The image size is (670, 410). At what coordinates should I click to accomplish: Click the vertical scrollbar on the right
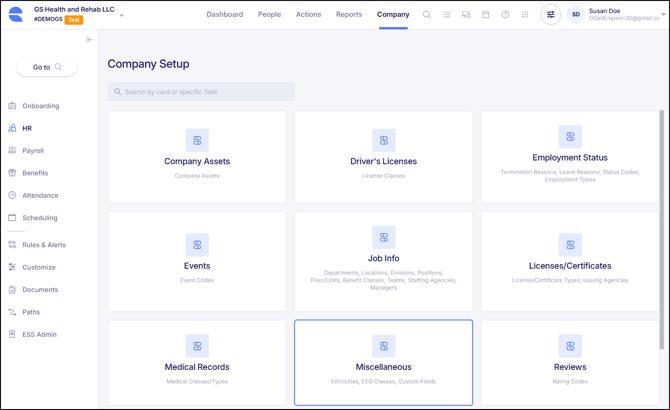(662, 230)
